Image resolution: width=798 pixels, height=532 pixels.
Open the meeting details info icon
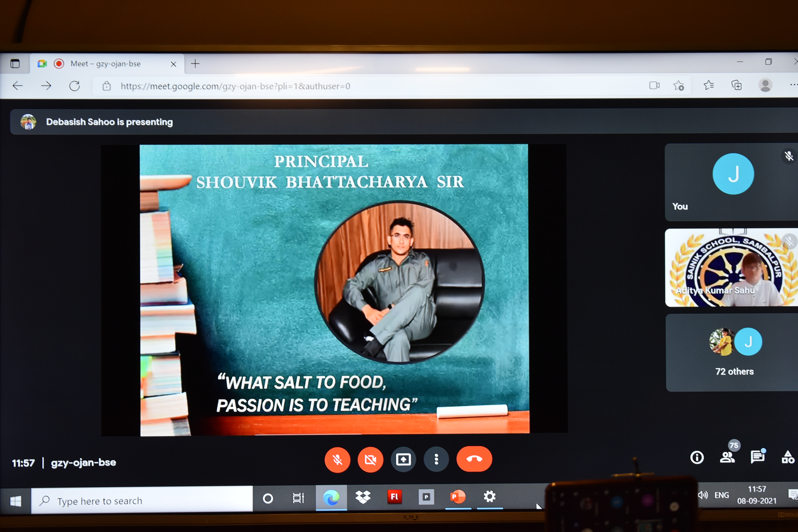pyautogui.click(x=697, y=457)
